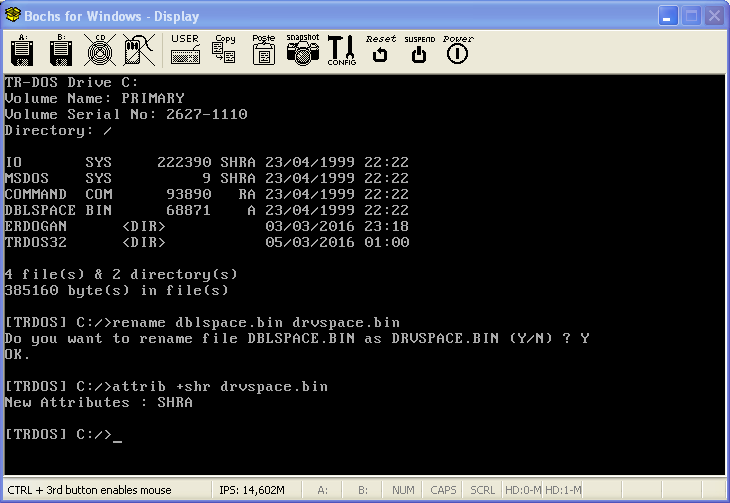Viewport: 730px width, 503px height.
Task: Click the Suspend icon
Action: 419,49
